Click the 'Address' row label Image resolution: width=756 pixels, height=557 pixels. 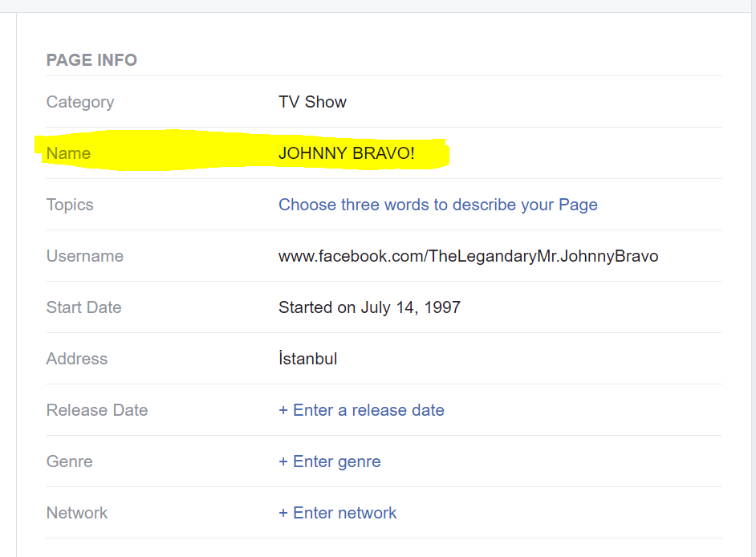(x=77, y=359)
